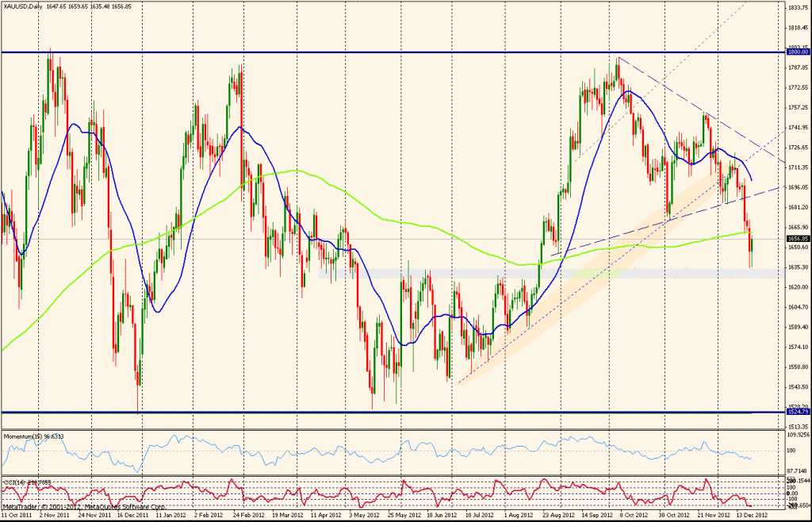This screenshot has width=812, height=522.
Task: Click the 1833.75 price level on axis
Action: click(797, 7)
